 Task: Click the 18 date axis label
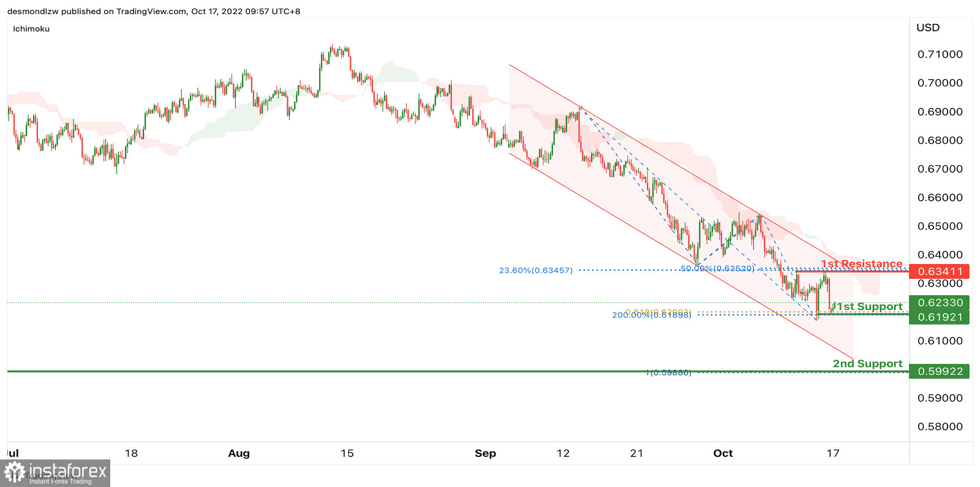point(131,453)
